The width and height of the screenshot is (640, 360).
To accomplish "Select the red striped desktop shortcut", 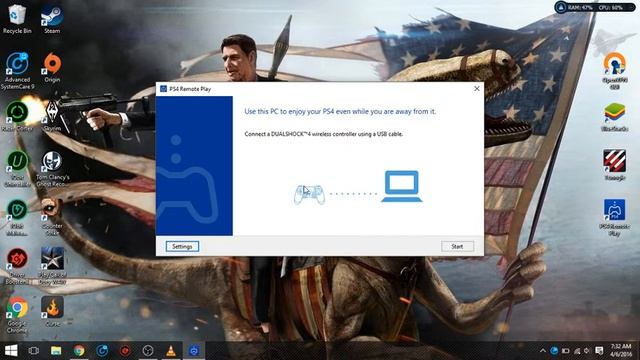I will coord(614,164).
